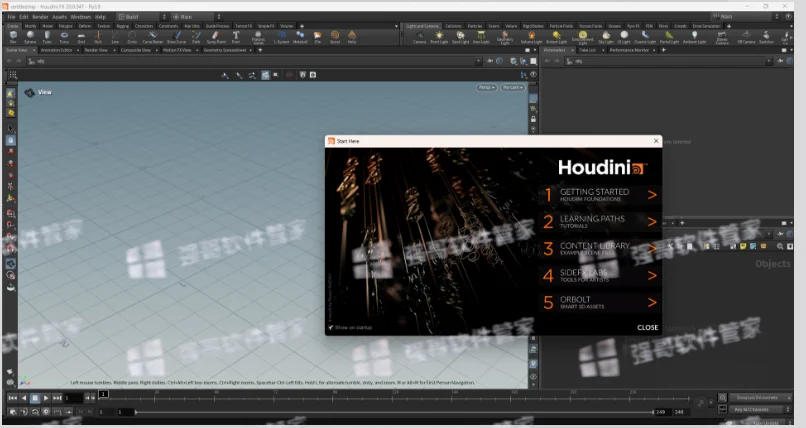Select the Spray Paint tool
Viewport: 806px width, 428px height.
tap(216, 37)
